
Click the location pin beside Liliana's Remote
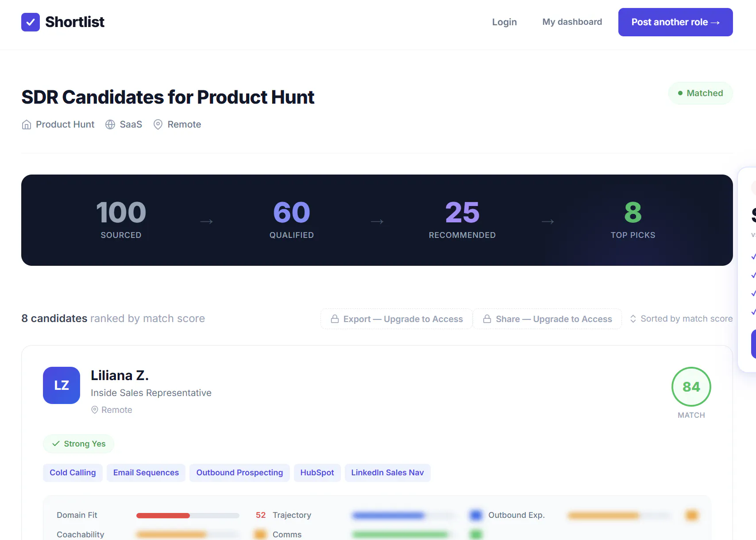95,410
